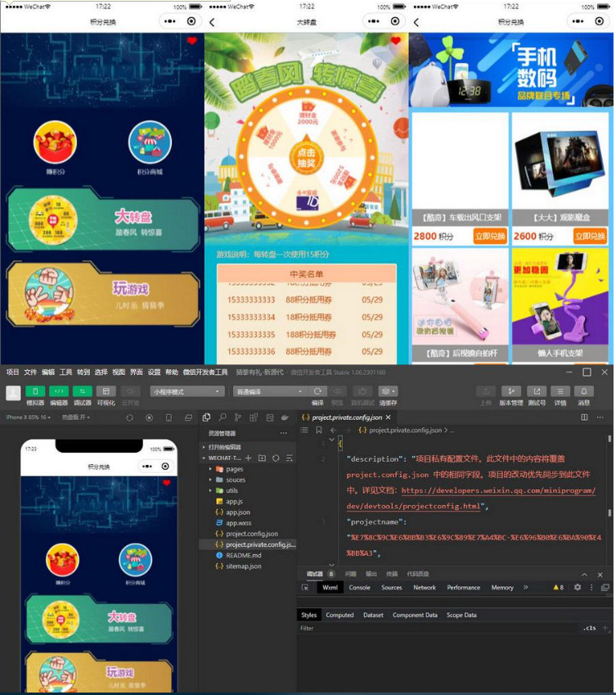
Task: Click the refresh explorer icon
Action: pos(276,458)
